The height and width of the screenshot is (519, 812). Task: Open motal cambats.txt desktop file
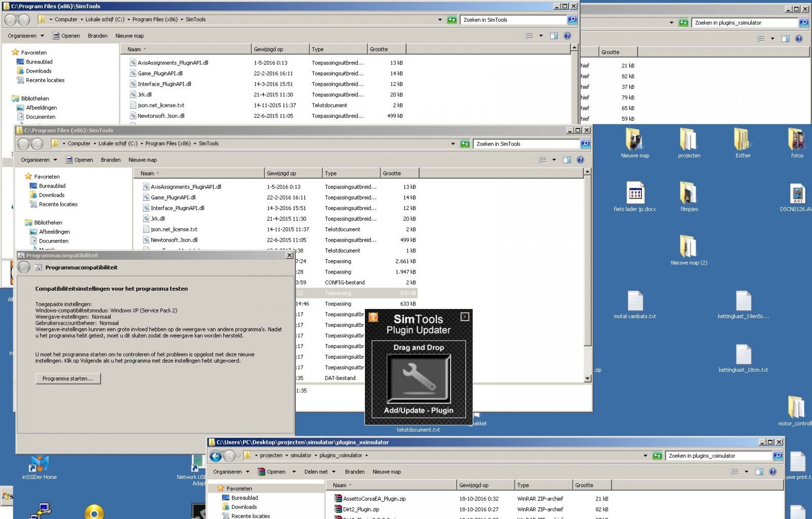[635, 304]
